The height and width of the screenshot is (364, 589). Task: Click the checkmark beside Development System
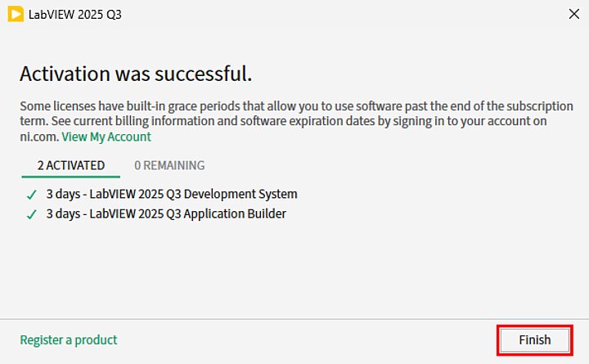pos(31,195)
